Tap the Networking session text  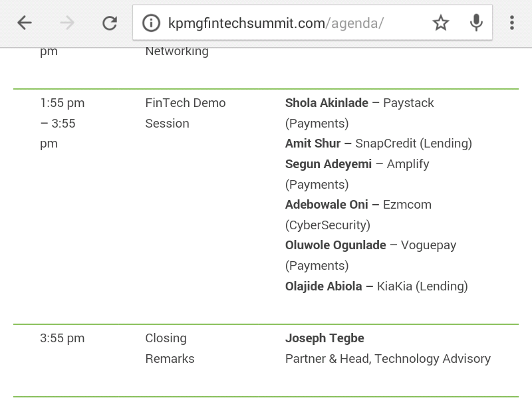[177, 52]
